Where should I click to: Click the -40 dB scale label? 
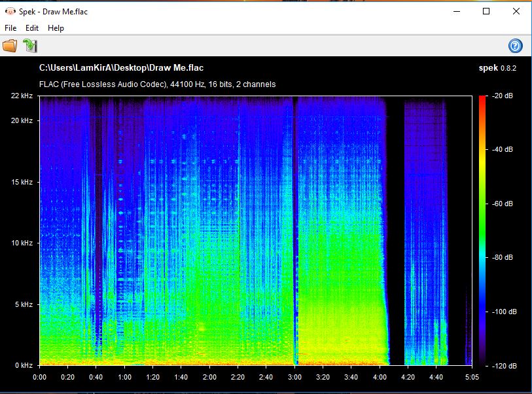coord(503,149)
